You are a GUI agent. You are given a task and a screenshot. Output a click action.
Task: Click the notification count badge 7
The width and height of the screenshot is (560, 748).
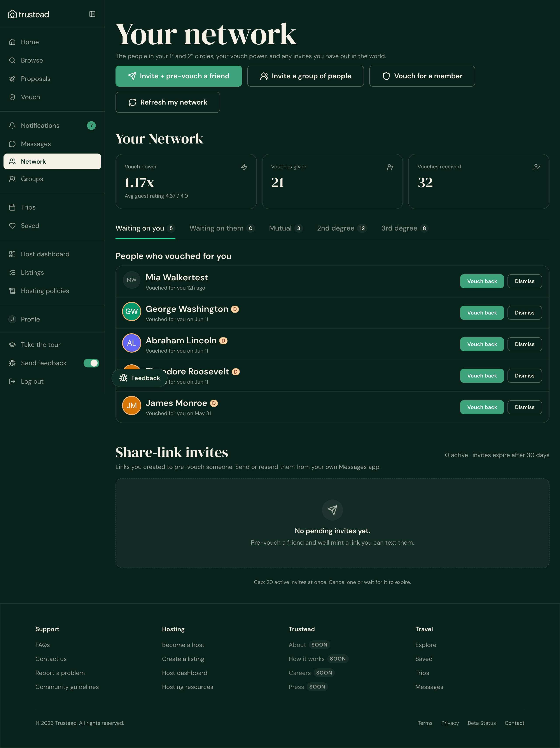[x=91, y=126]
